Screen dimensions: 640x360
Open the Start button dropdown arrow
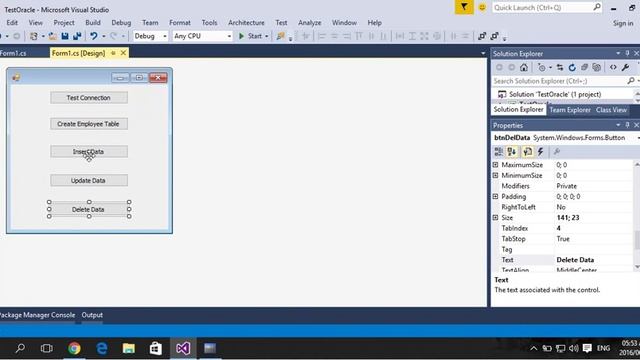coord(267,36)
